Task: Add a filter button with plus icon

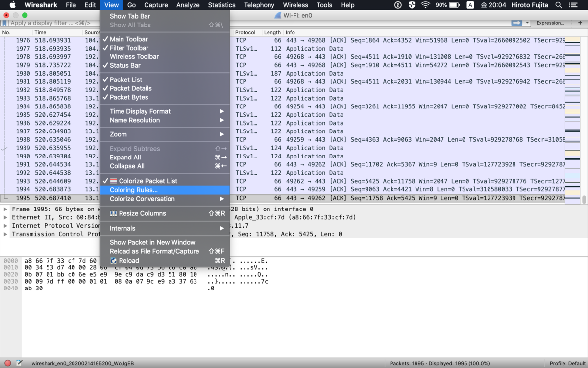Action: [580, 23]
